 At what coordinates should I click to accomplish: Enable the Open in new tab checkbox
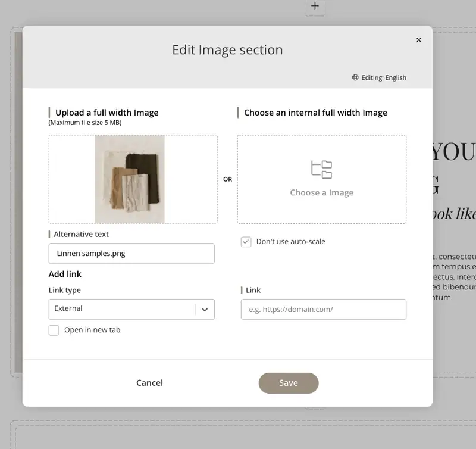54,330
